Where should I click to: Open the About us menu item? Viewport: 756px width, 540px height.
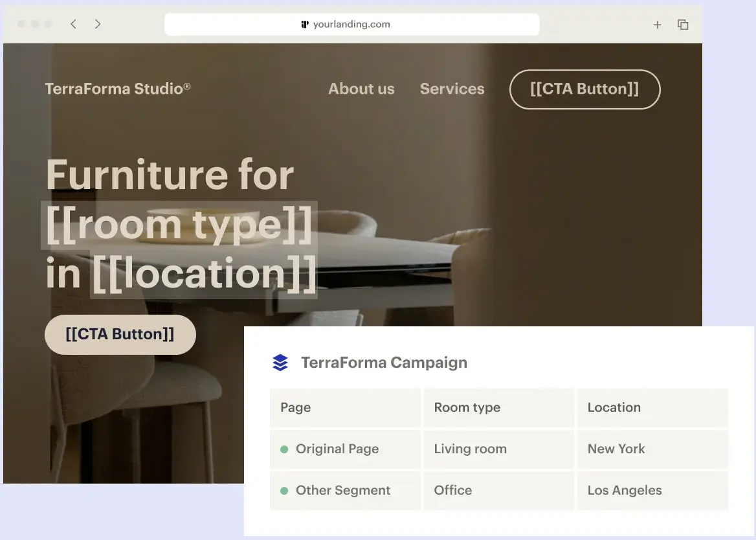coord(361,89)
